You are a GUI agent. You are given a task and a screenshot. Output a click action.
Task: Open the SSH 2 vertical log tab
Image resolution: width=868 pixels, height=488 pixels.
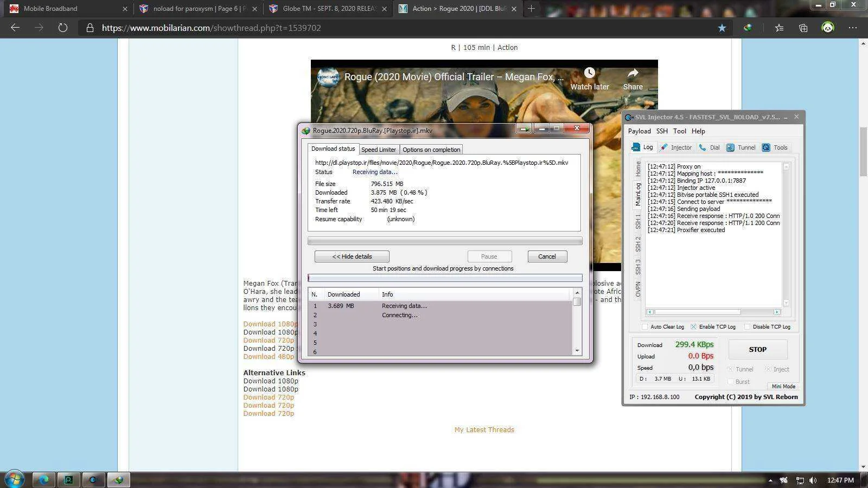[638, 244]
